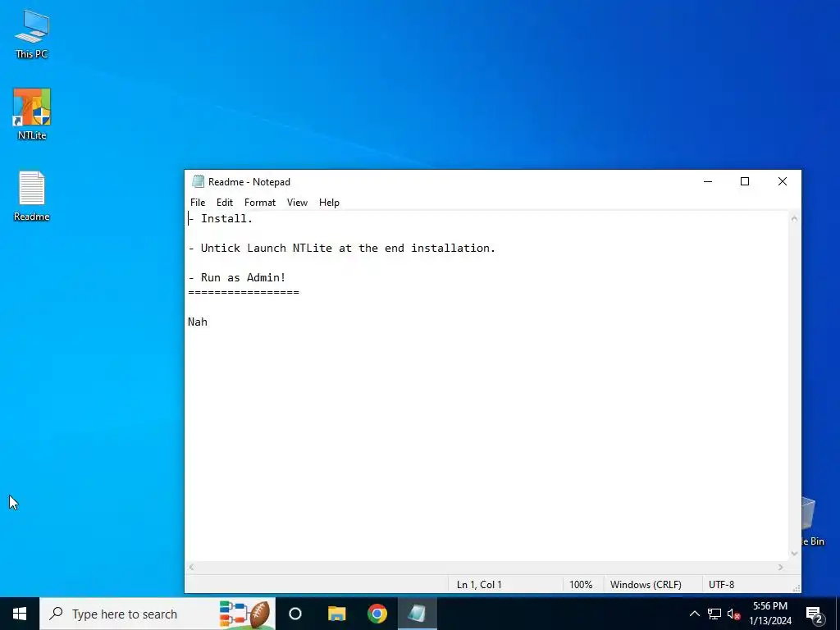840x630 pixels.
Task: Launch Google Chrome from the taskbar
Action: pos(377,614)
